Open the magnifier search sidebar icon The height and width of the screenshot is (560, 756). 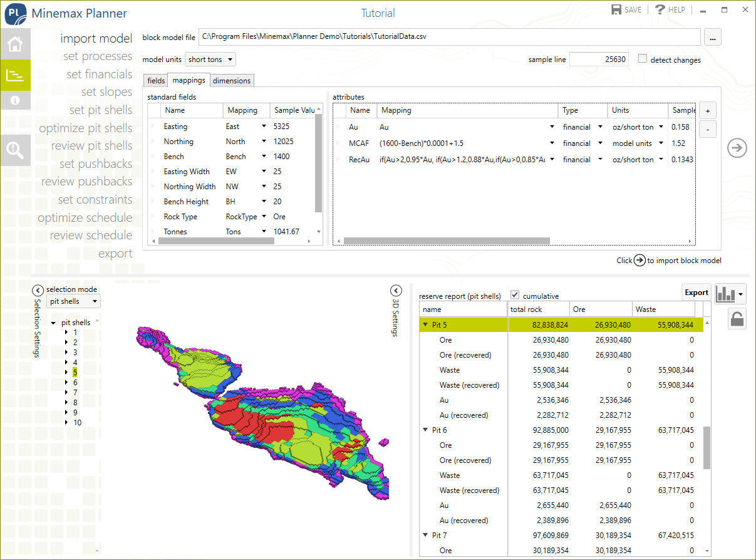point(15,150)
